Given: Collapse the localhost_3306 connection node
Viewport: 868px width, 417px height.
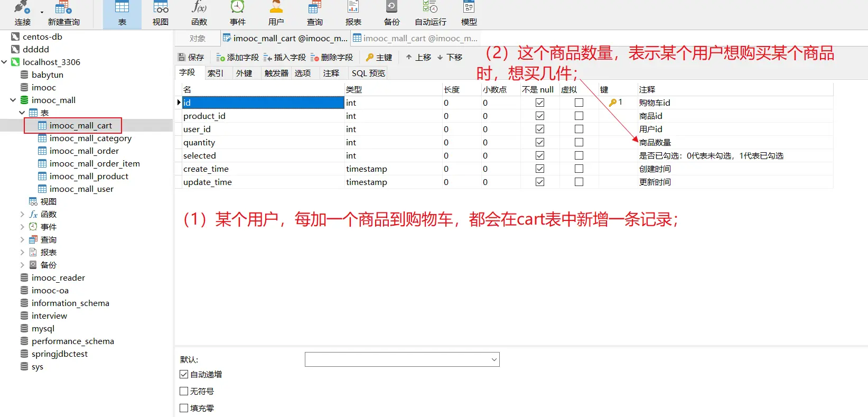Looking at the screenshot, I should [x=4, y=62].
